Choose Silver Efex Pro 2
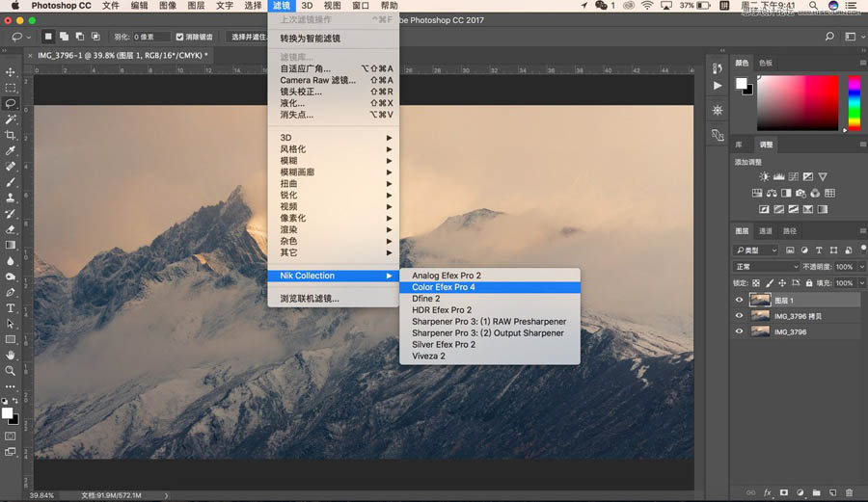Image resolution: width=868 pixels, height=502 pixels. point(489,344)
